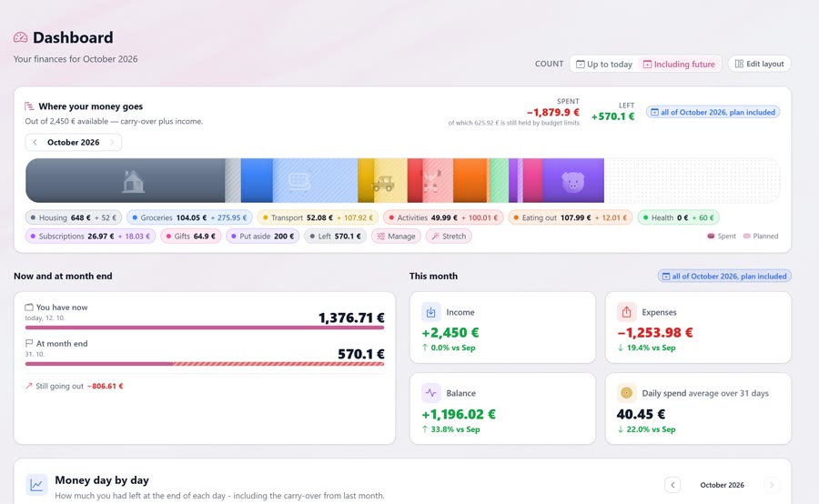Click the top all of October 2026 badge

pyautogui.click(x=713, y=112)
